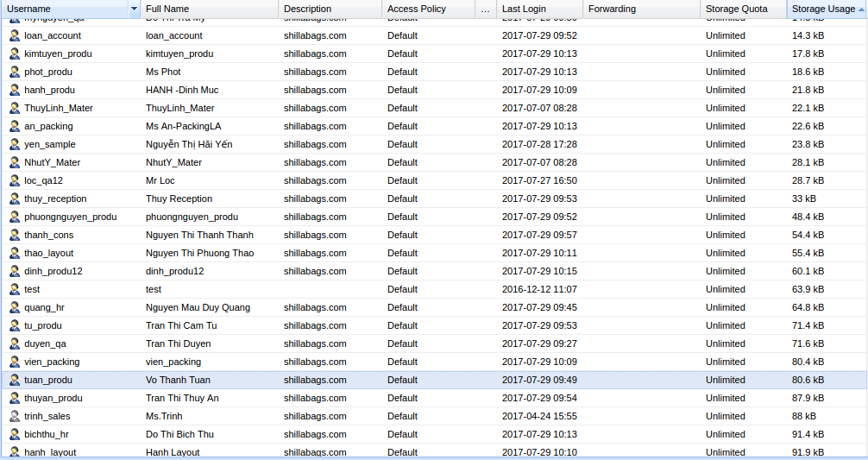Click full name 'Do Thi Bich Thu'

(x=179, y=434)
